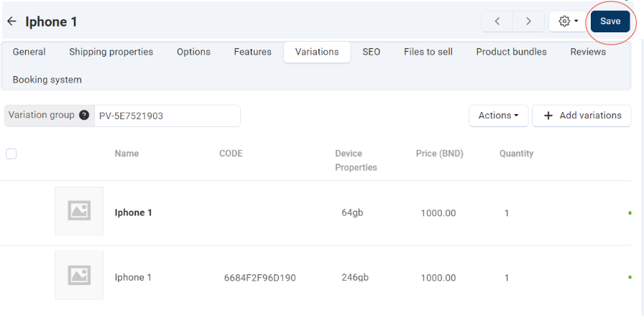This screenshot has width=644, height=316.
Task: Expand the Actions dropdown
Action: click(498, 116)
